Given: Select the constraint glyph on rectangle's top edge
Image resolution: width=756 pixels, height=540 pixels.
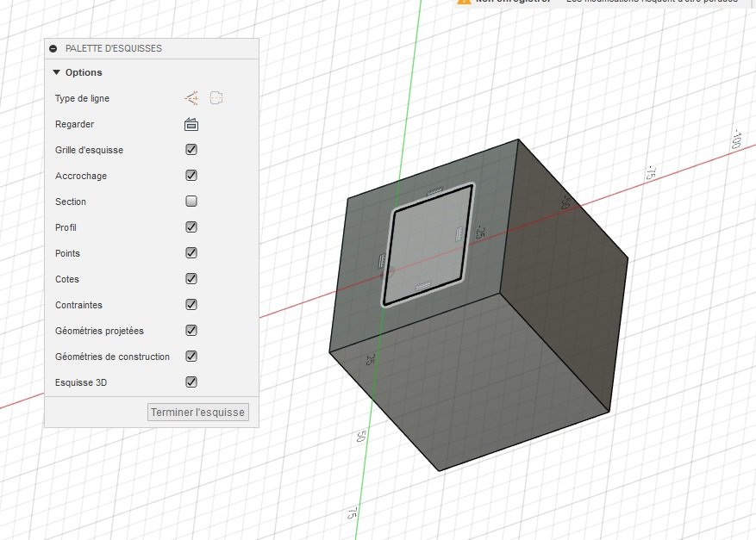Looking at the screenshot, I should point(434,192).
